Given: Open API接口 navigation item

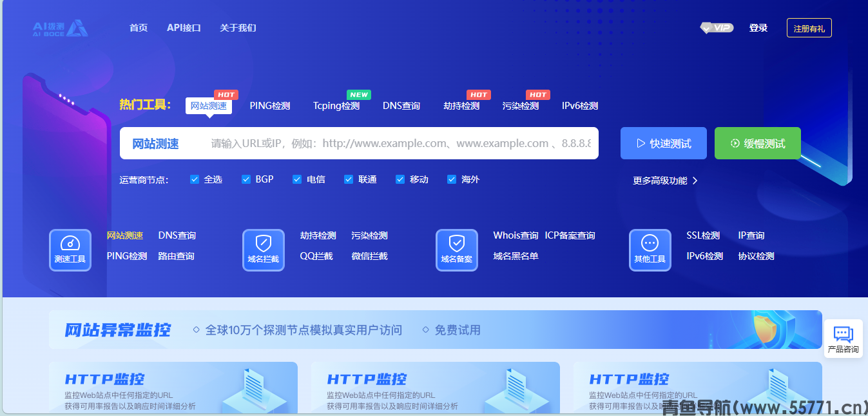Looking at the screenshot, I should point(184,28).
